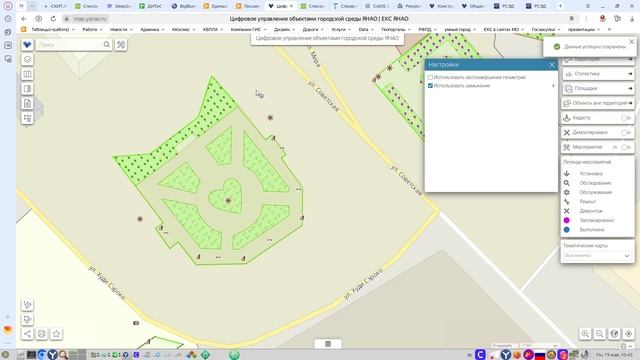Select the lower geometry edit tool at bottom left

coord(27,319)
